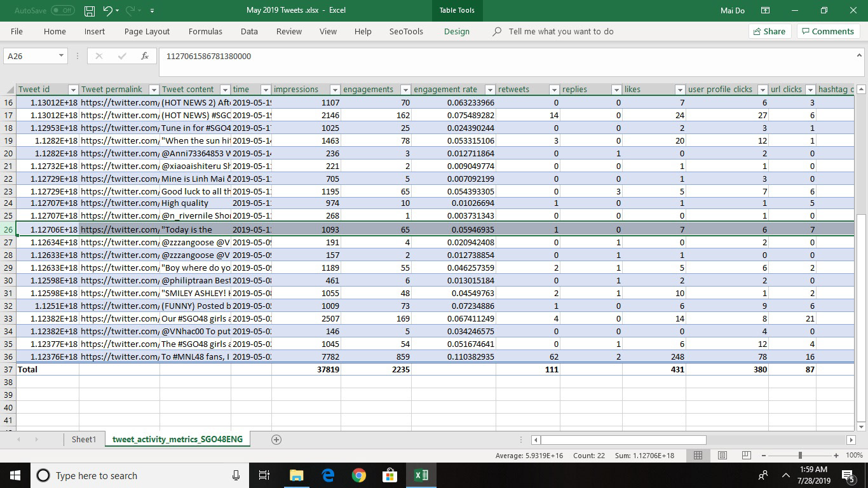Screen dimensions: 868x488
Task: Click the zoom out minus button
Action: (x=764, y=456)
